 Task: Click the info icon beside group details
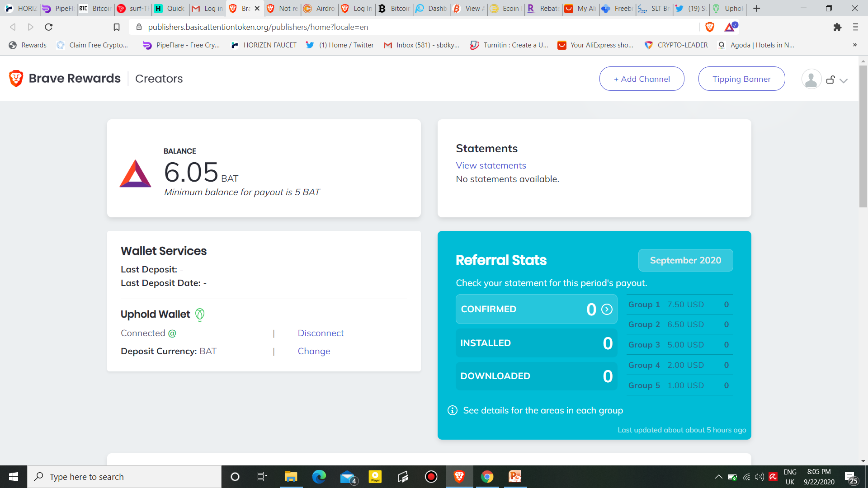452,410
